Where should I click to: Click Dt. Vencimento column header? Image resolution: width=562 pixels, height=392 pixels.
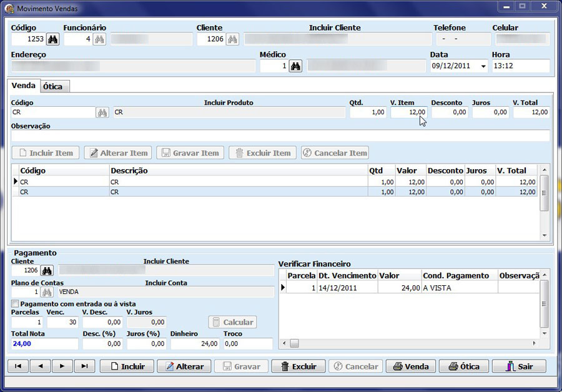tap(347, 275)
